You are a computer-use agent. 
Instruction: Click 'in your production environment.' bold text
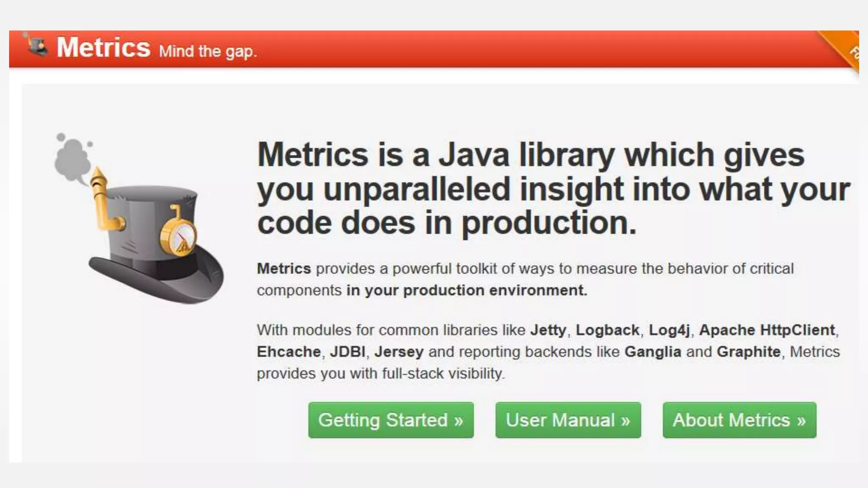[467, 291]
